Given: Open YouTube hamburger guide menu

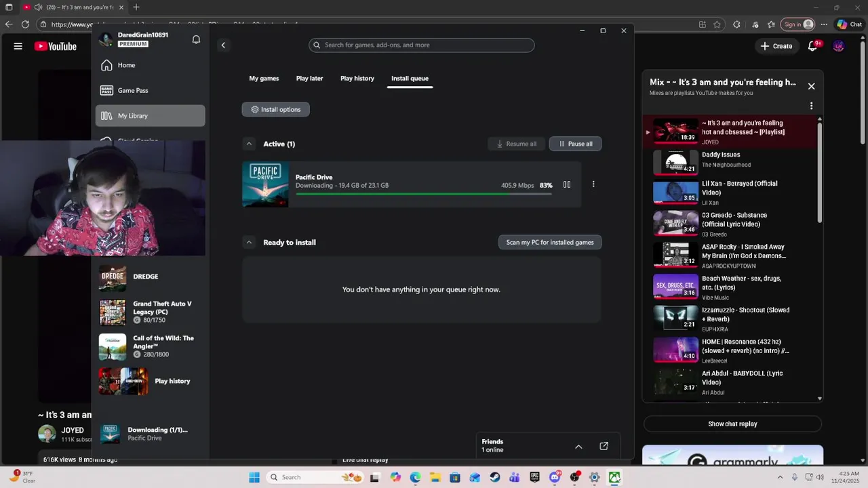Looking at the screenshot, I should click(x=18, y=46).
